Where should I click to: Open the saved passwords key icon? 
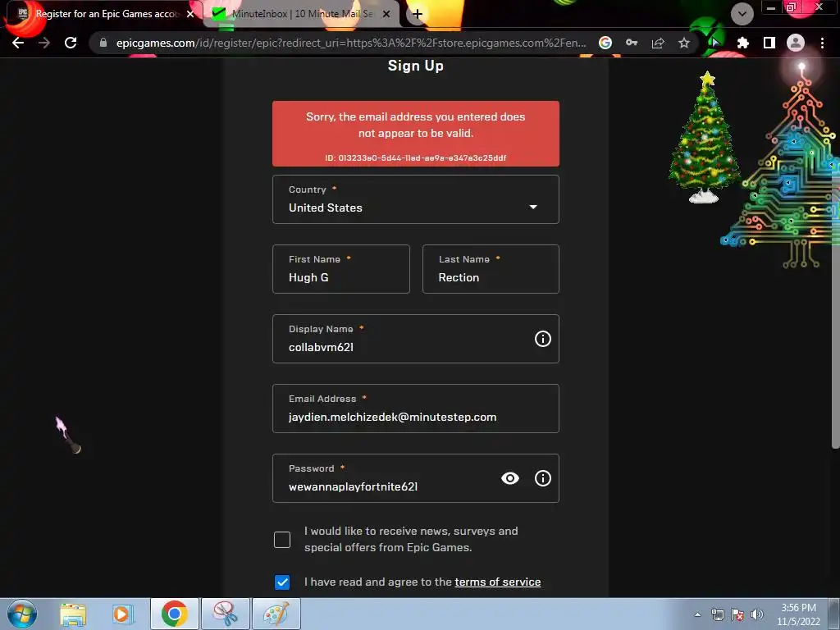[632, 43]
